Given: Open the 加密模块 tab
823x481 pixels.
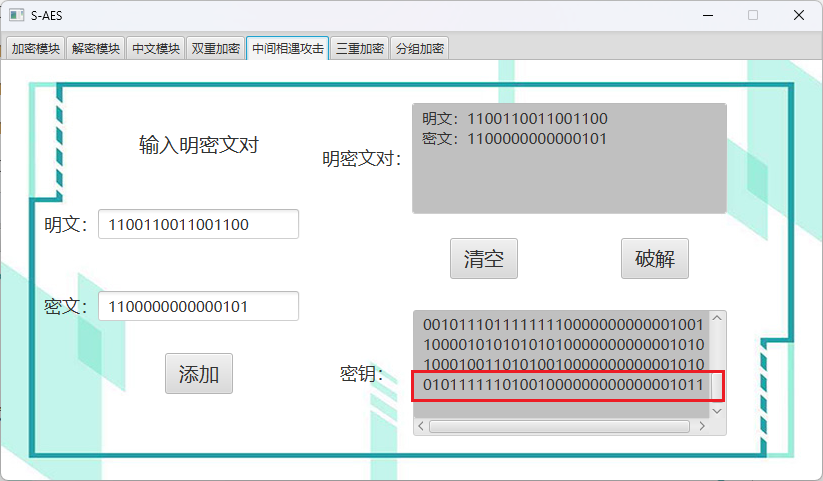Looking at the screenshot, I should pyautogui.click(x=36, y=49).
